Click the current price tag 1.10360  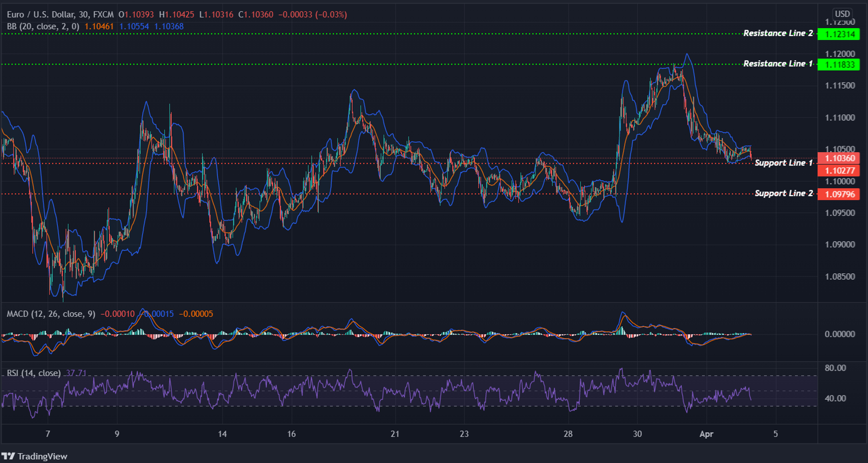pos(840,158)
